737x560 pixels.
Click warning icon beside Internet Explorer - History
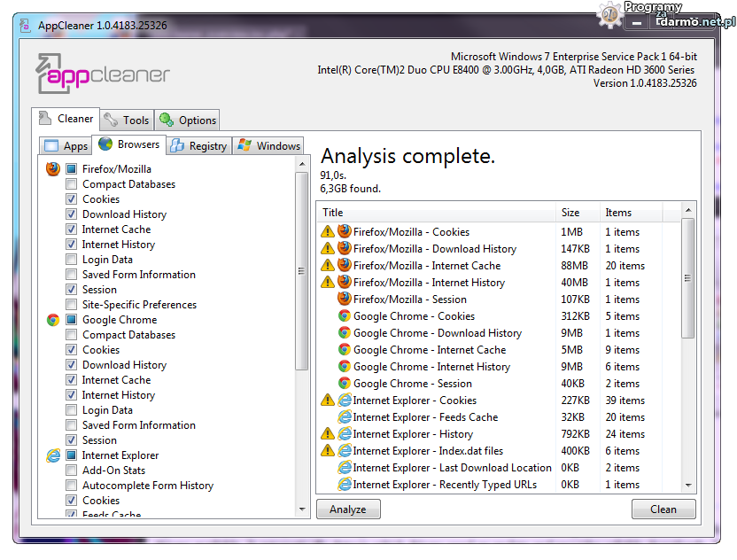[x=328, y=434]
